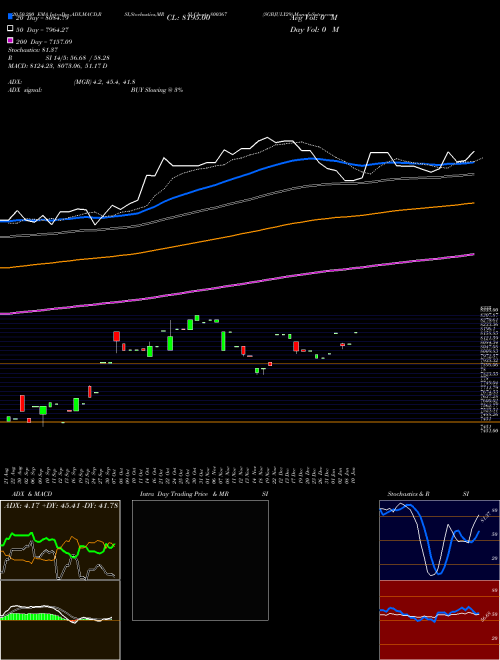The width and height of the screenshot is (500, 660).
Task: Open the empty intraday trading price panel
Action: (200, 560)
